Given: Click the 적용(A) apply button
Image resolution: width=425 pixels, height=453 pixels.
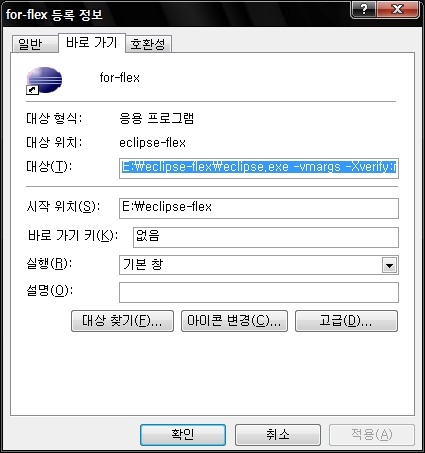Looking at the screenshot, I should (x=372, y=435).
